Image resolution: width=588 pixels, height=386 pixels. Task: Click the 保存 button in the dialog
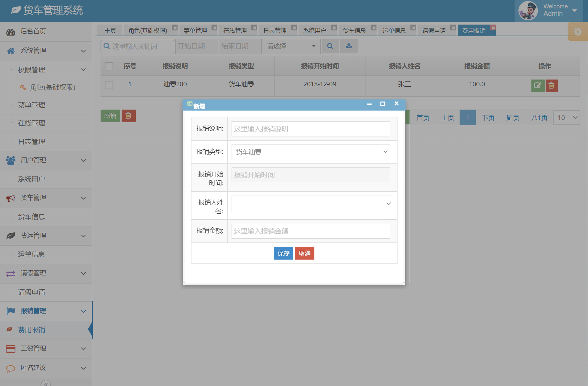tap(283, 253)
